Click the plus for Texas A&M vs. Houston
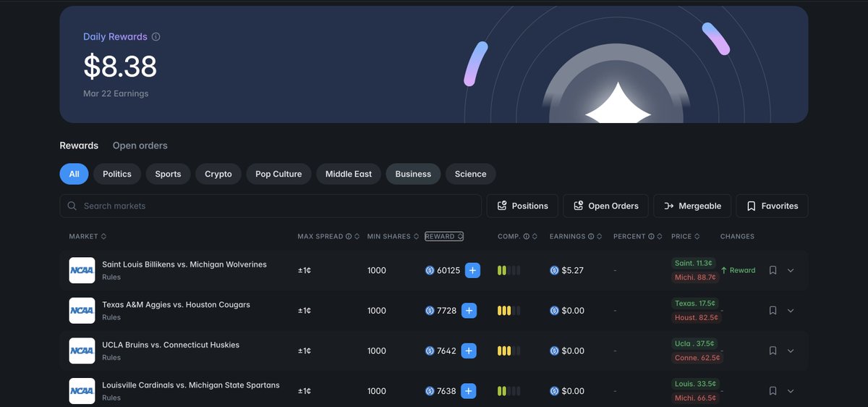This screenshot has width=868, height=407. coord(469,311)
